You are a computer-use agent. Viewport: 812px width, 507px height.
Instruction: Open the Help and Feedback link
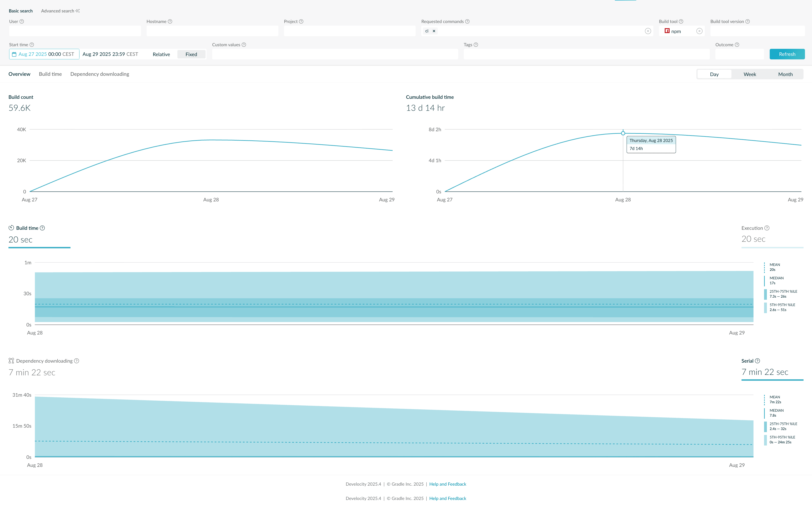click(x=447, y=484)
